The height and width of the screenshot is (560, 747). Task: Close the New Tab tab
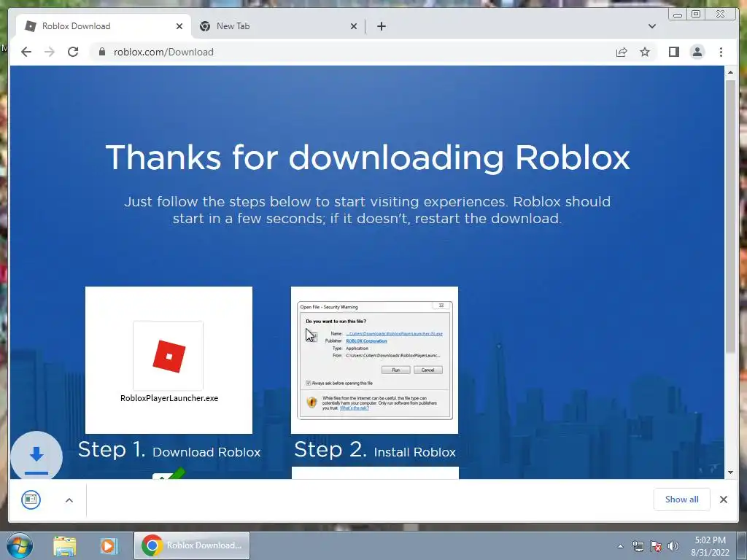click(354, 26)
